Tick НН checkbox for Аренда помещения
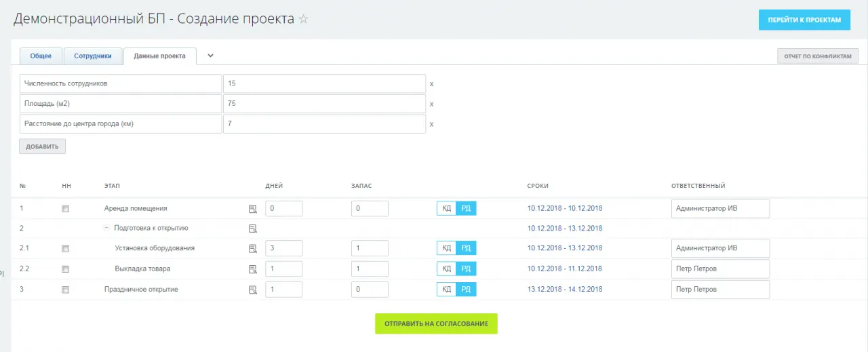868x352 pixels. [x=65, y=209]
